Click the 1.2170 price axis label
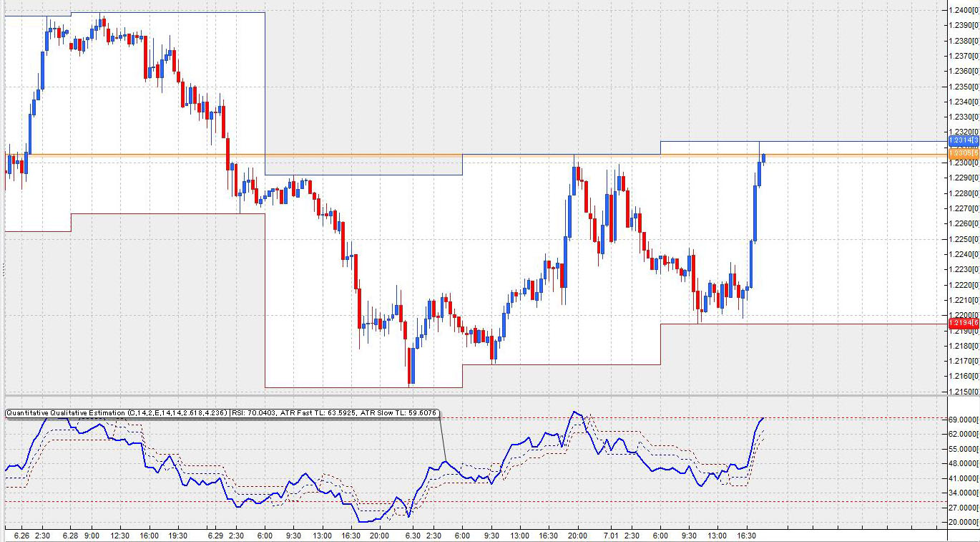The width and height of the screenshot is (980, 542). click(x=965, y=361)
